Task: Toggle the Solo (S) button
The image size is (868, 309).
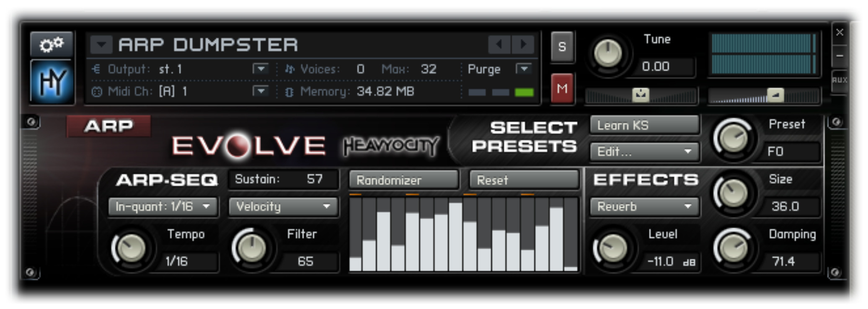Action: (x=562, y=46)
